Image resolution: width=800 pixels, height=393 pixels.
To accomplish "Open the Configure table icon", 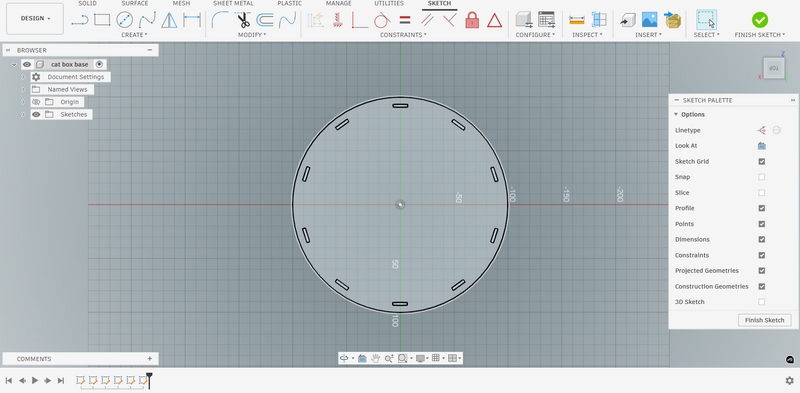I will coord(546,20).
